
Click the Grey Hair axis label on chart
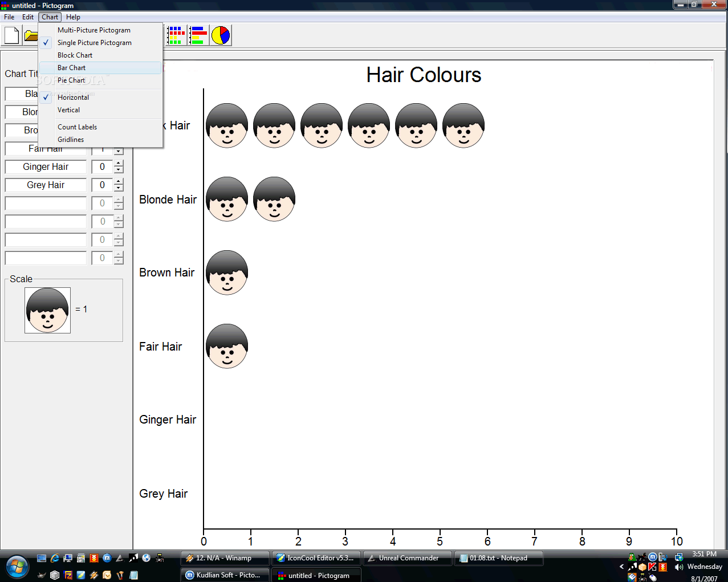coord(163,494)
